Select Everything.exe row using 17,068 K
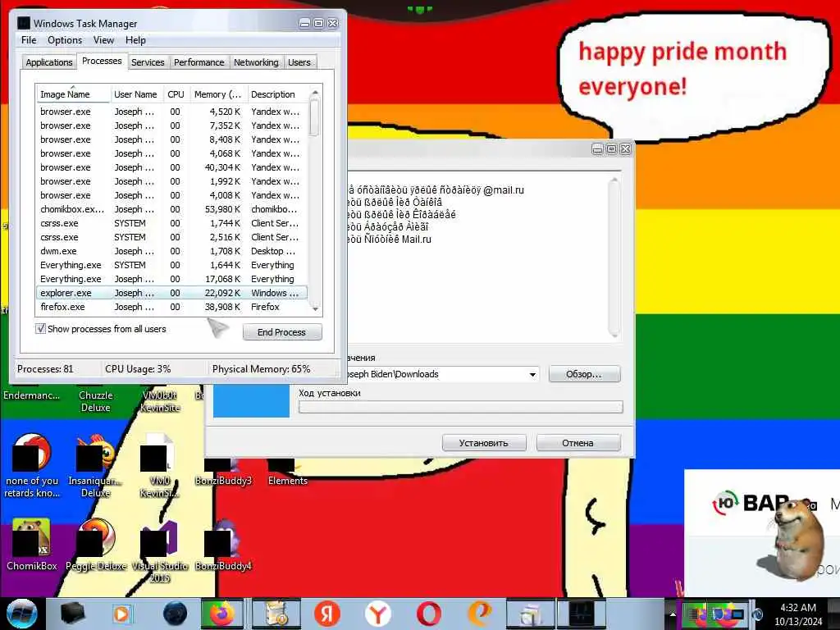Viewport: 840px width, 630px height. click(x=171, y=279)
